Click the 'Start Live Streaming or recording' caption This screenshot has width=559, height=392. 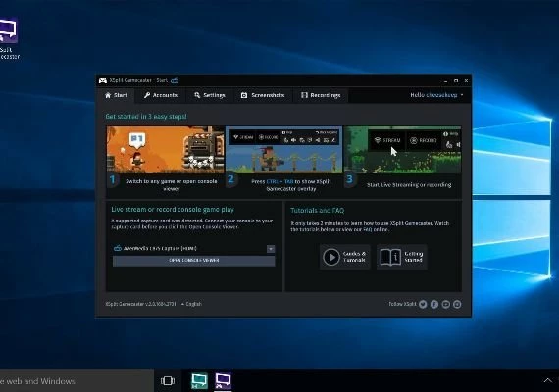coord(409,185)
